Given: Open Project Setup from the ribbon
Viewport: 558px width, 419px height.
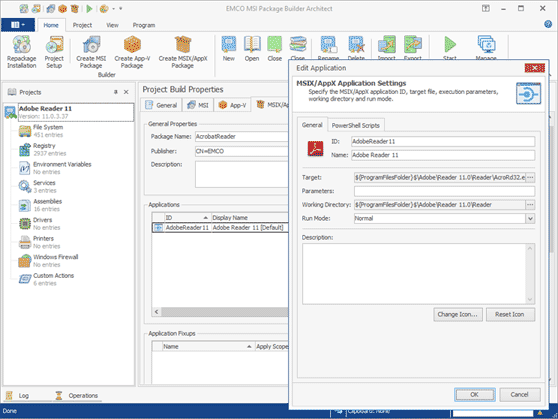Looking at the screenshot, I should [54, 52].
